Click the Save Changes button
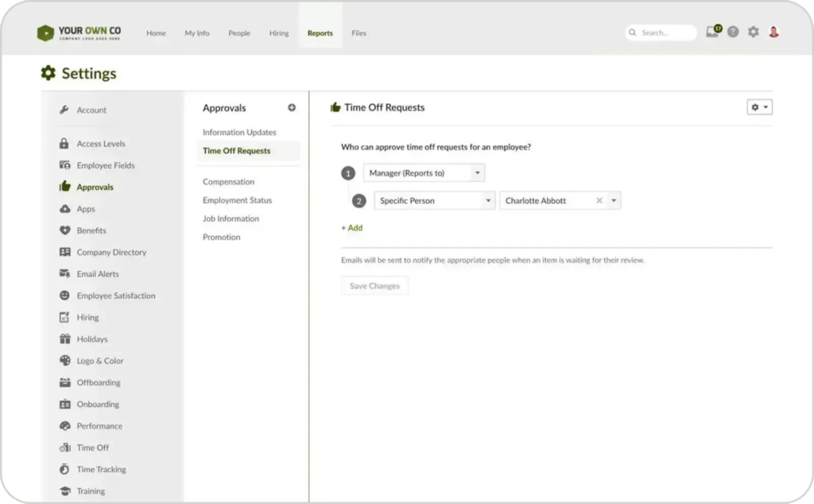Viewport: 814px width, 504px height. tap(374, 286)
